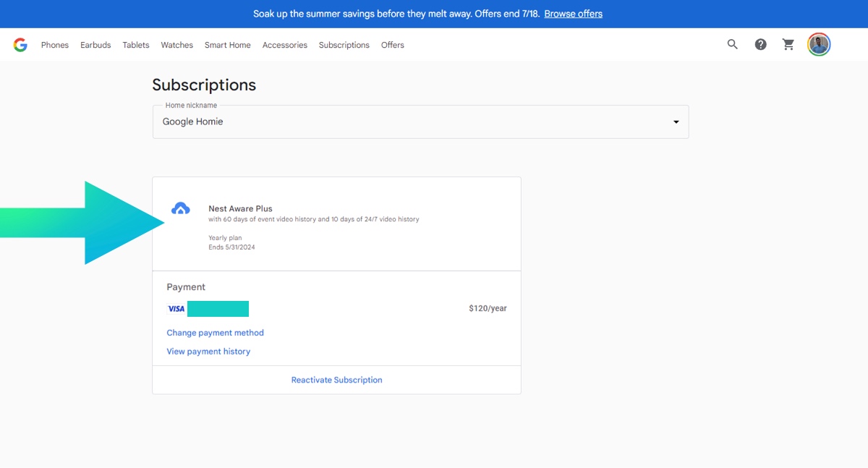
Task: Navigate to Watches section
Action: pyautogui.click(x=176, y=45)
